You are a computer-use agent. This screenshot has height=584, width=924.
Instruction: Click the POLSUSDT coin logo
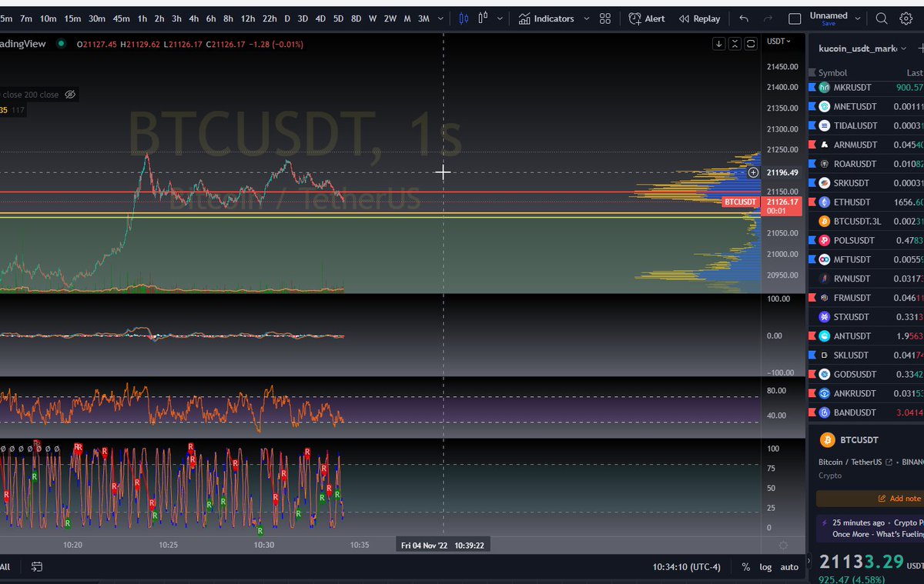[x=825, y=241]
